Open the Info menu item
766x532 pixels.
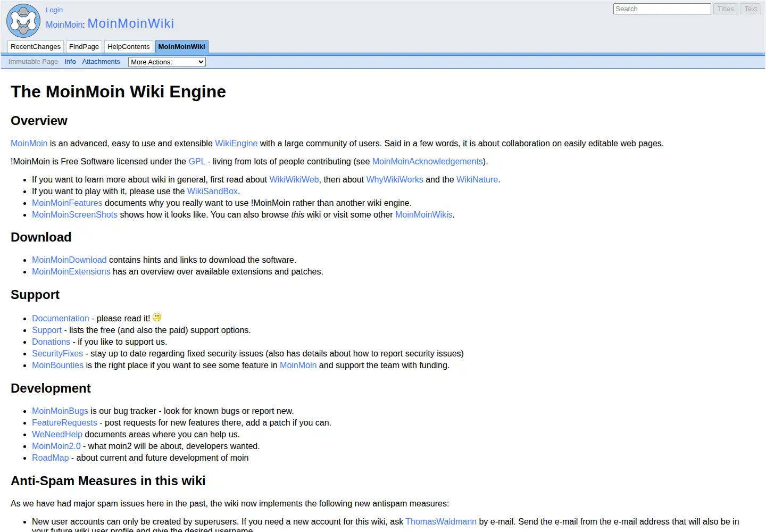coord(70,62)
